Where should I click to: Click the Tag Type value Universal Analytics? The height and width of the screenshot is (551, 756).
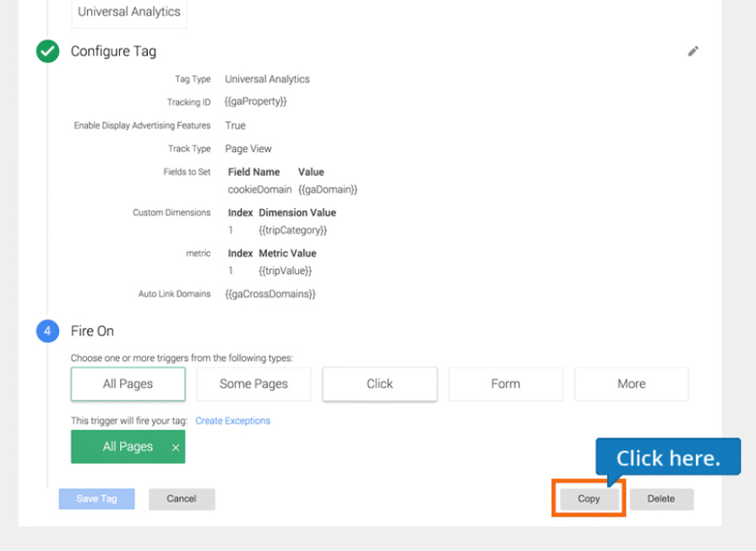tap(268, 79)
